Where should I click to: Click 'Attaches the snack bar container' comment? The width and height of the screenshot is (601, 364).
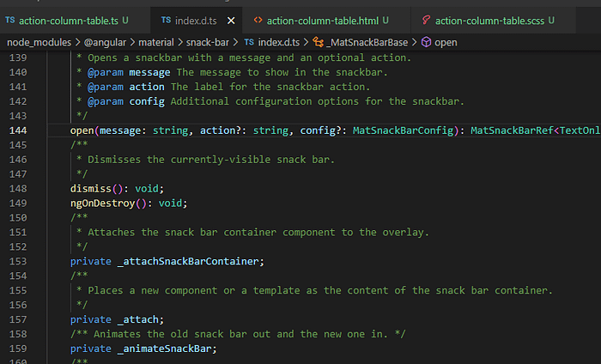(x=258, y=233)
